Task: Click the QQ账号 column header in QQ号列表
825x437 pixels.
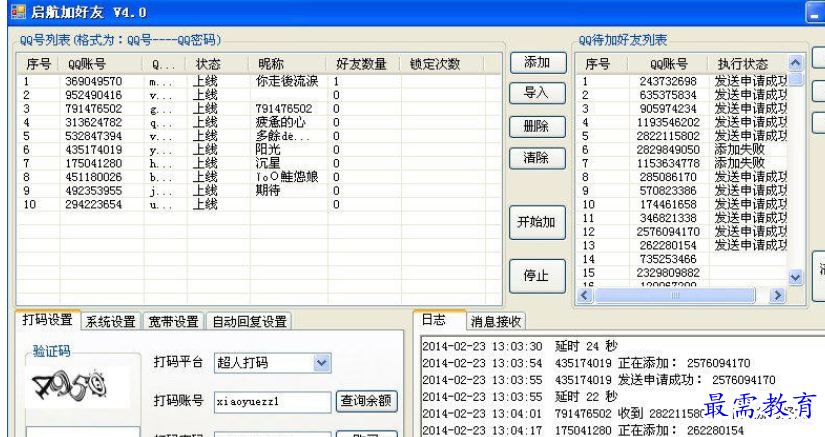Action: pyautogui.click(x=100, y=64)
